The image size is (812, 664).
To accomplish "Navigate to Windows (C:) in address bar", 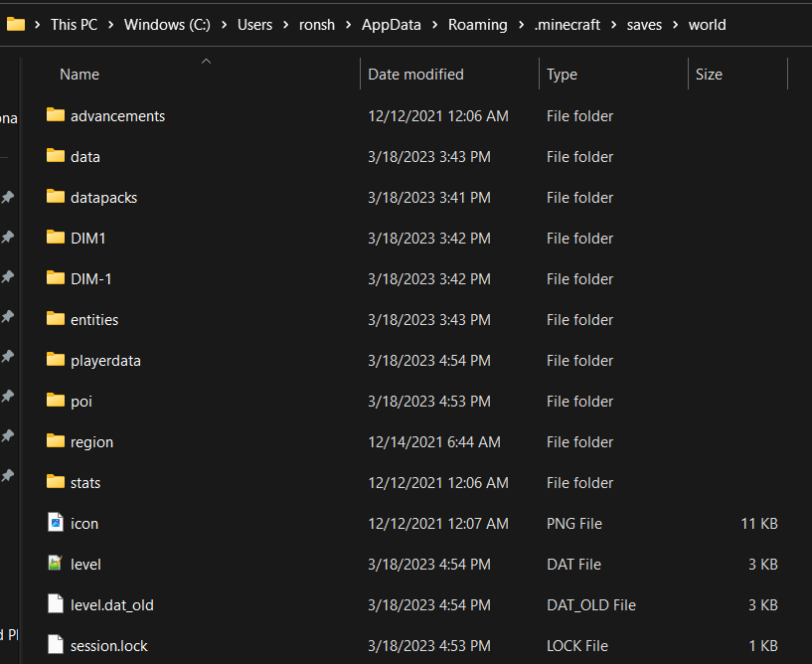I will 167,25.
